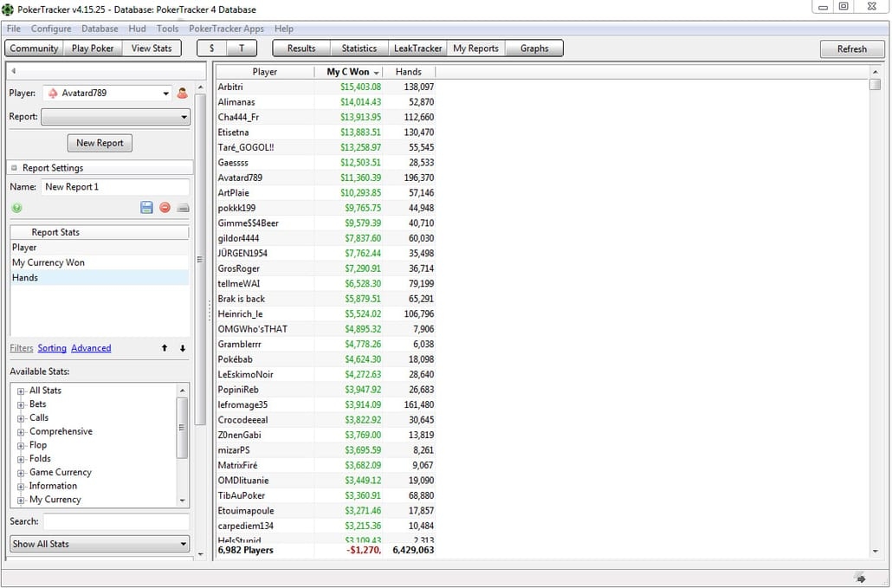The width and height of the screenshot is (892, 588).
Task: Open the File menu
Action: click(x=14, y=29)
